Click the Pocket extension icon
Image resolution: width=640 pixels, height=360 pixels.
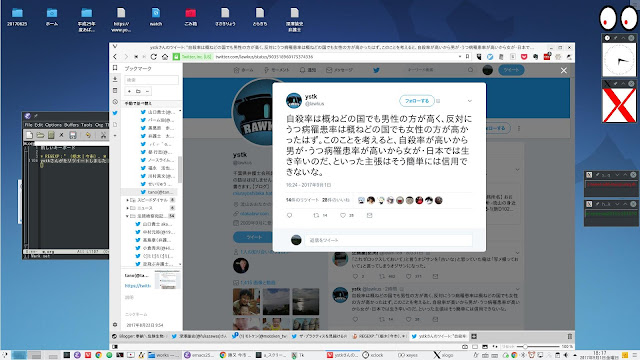point(524,57)
